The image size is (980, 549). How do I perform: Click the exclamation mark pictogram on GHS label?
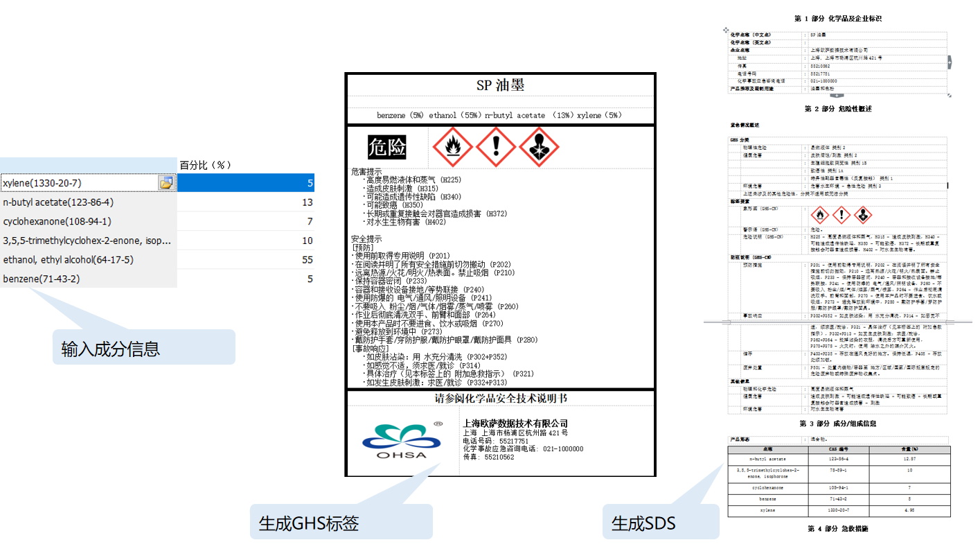(496, 147)
